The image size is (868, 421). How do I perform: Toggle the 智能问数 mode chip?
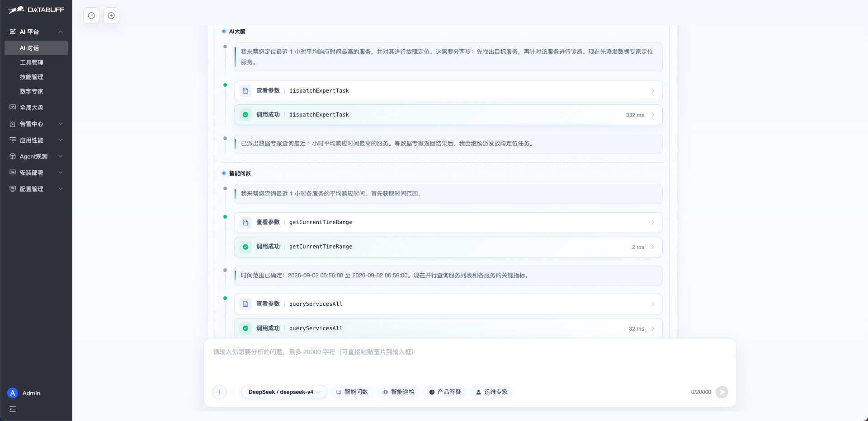(352, 392)
